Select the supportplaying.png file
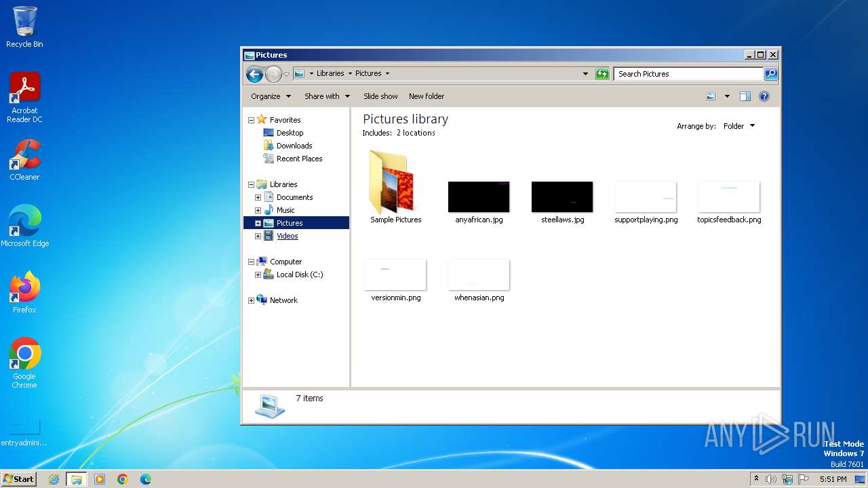 pyautogui.click(x=646, y=202)
